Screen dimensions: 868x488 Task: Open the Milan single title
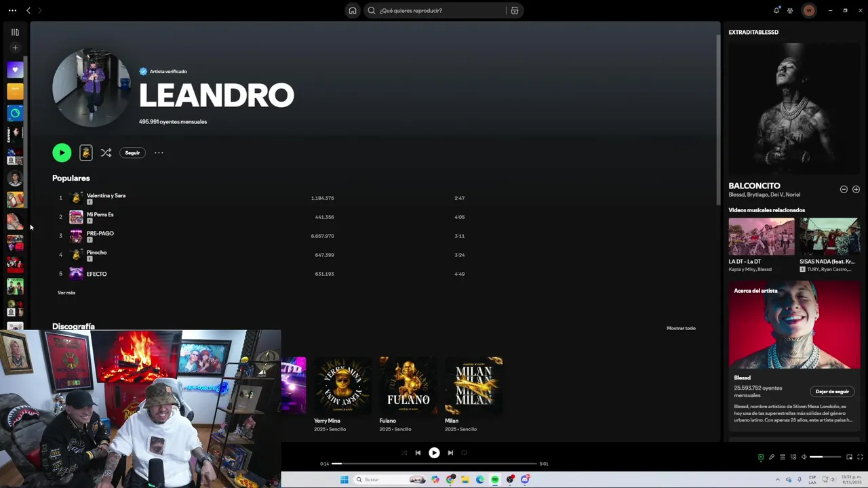tap(452, 421)
